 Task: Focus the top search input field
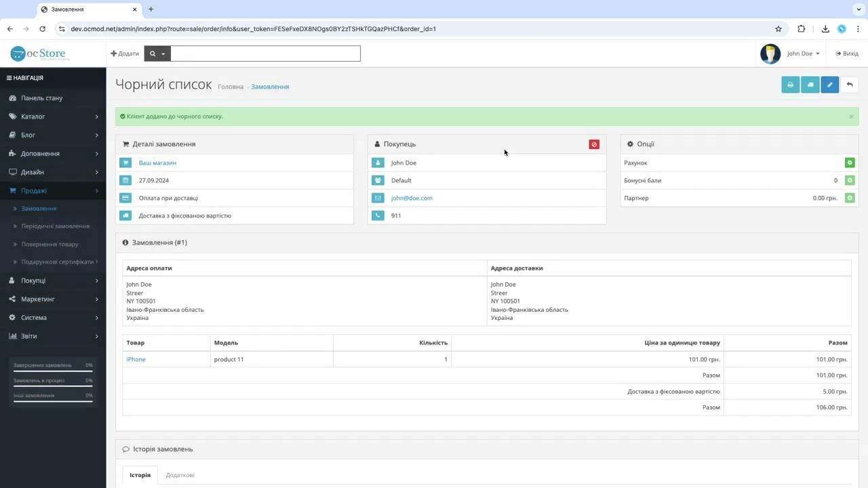[265, 54]
